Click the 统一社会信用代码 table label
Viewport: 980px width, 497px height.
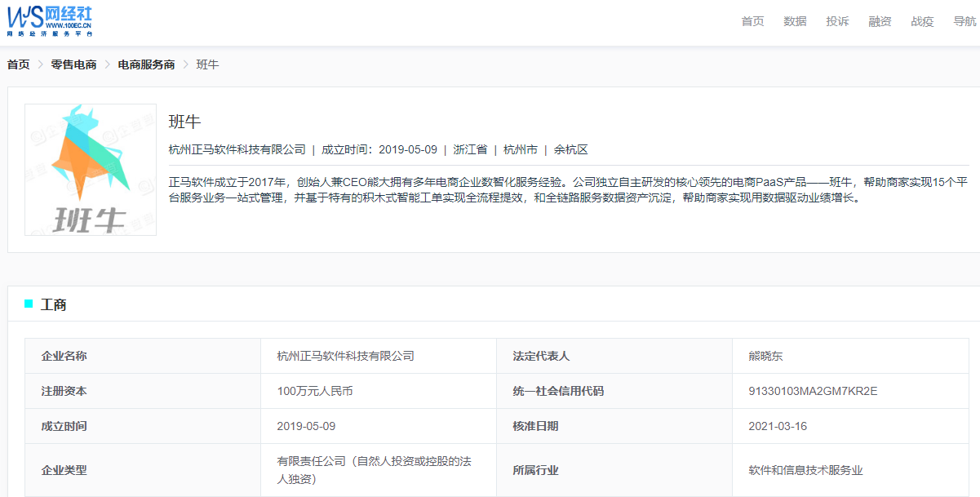pos(558,391)
